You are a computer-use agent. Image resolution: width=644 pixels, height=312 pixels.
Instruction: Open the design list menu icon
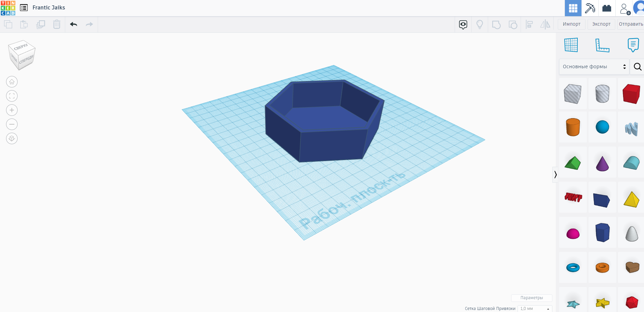24,7
